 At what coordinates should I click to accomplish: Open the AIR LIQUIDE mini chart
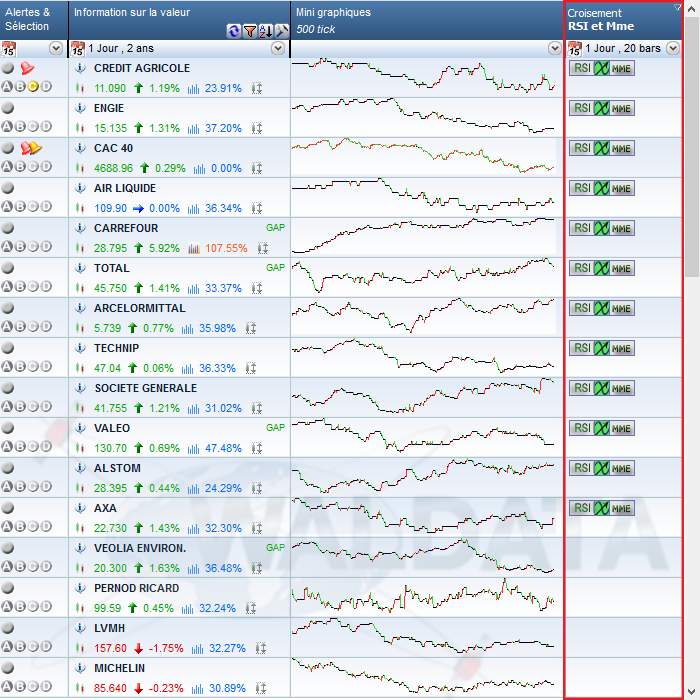(423, 197)
